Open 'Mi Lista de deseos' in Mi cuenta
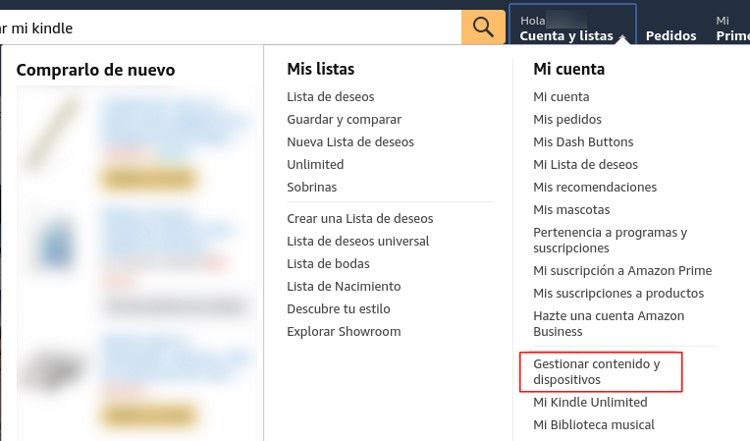750x441 pixels. 585,164
